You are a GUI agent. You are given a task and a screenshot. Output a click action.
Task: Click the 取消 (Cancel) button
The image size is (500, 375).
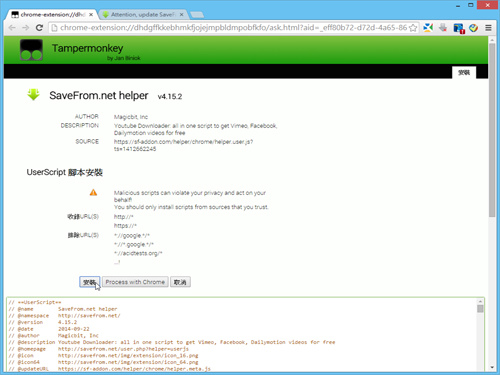click(180, 282)
